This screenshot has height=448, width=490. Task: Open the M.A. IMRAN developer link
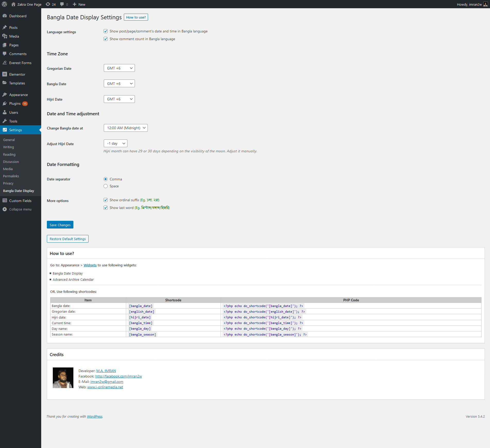click(x=106, y=371)
